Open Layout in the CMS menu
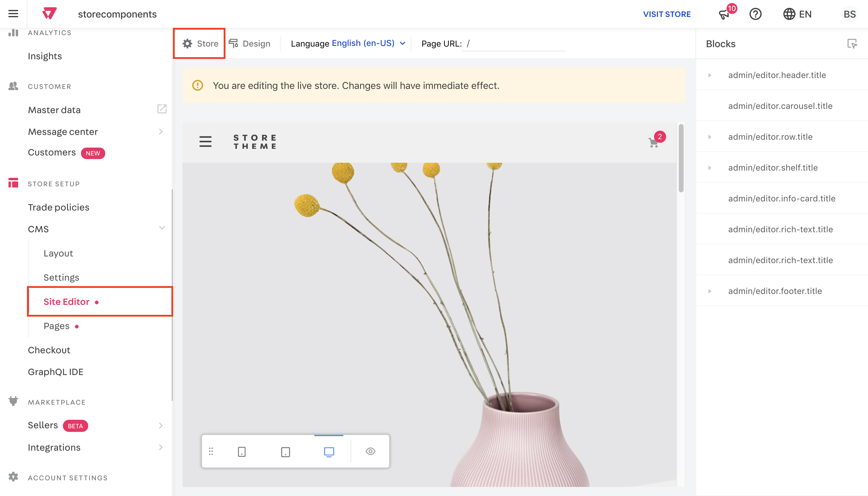 (x=58, y=253)
